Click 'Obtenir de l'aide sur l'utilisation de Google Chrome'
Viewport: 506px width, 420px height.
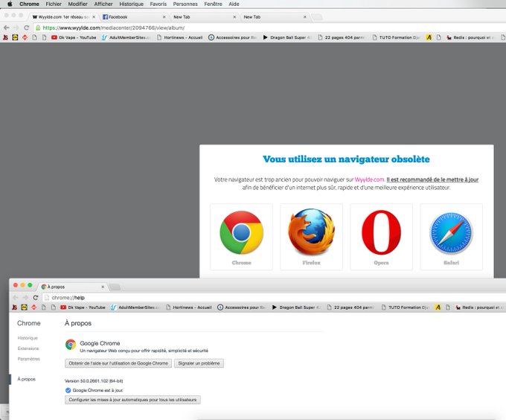118,363
